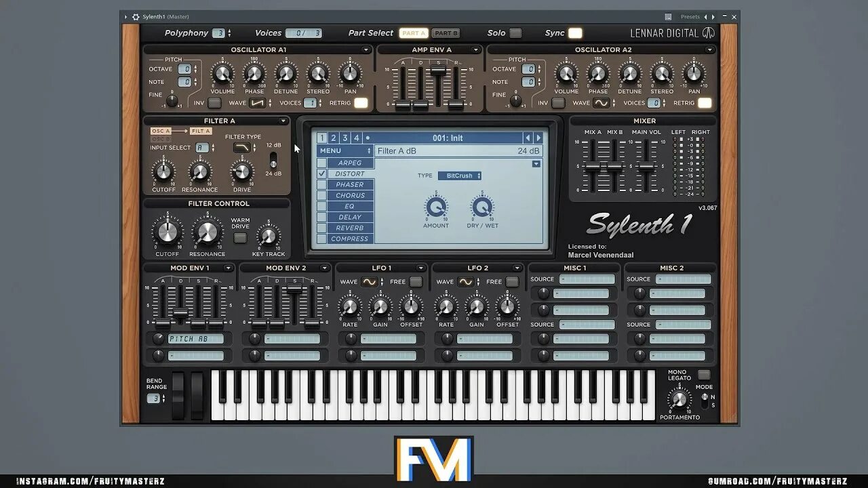
Task: Click Oscillator A1 Phase knob
Action: pos(254,74)
